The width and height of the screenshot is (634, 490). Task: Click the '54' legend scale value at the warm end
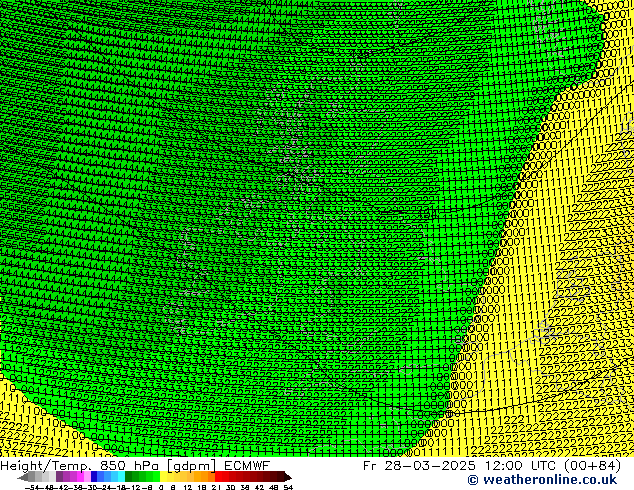click(x=287, y=488)
